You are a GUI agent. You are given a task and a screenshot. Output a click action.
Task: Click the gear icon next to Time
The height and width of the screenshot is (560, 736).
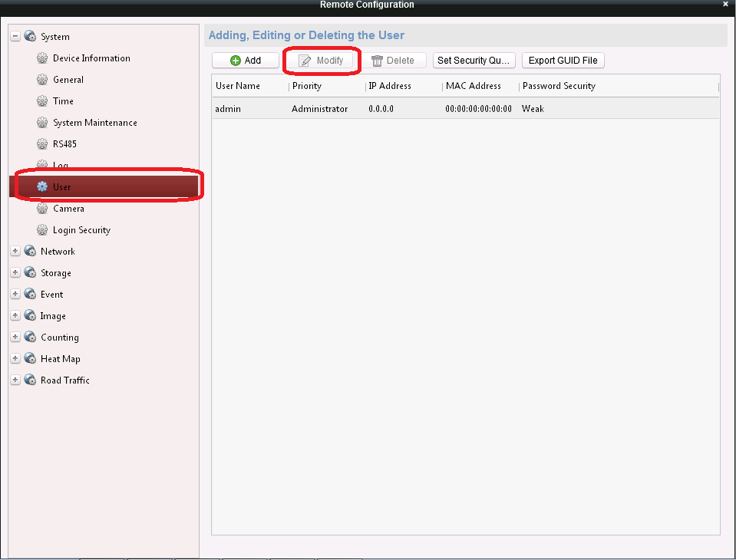coord(42,101)
